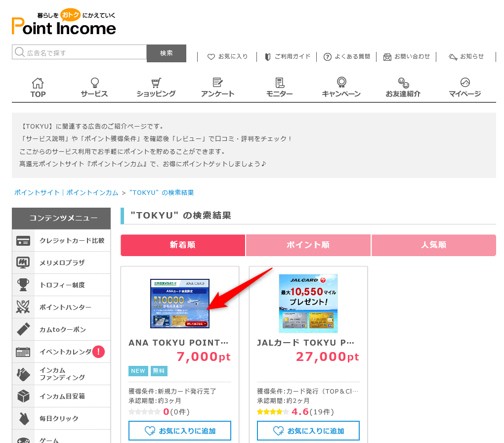The width and height of the screenshot is (504, 443).
Task: Open the JALカード TOKYU P… title link
Action: [305, 343]
